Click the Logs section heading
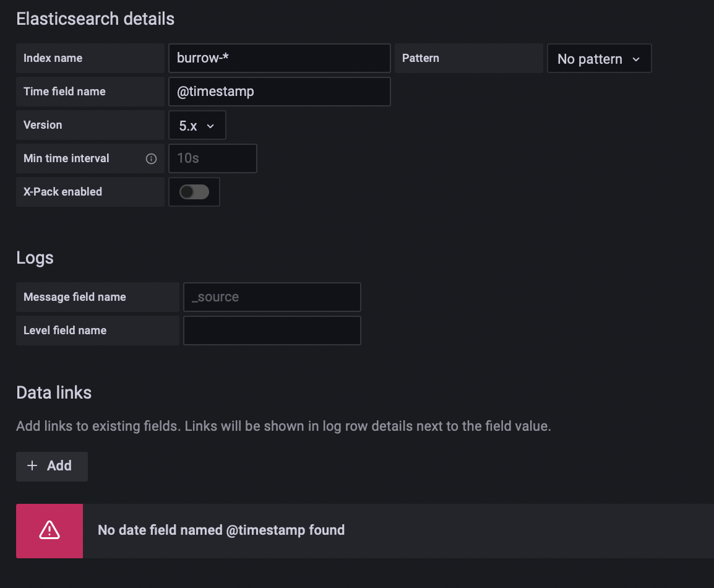This screenshot has height=588, width=714. [35, 258]
